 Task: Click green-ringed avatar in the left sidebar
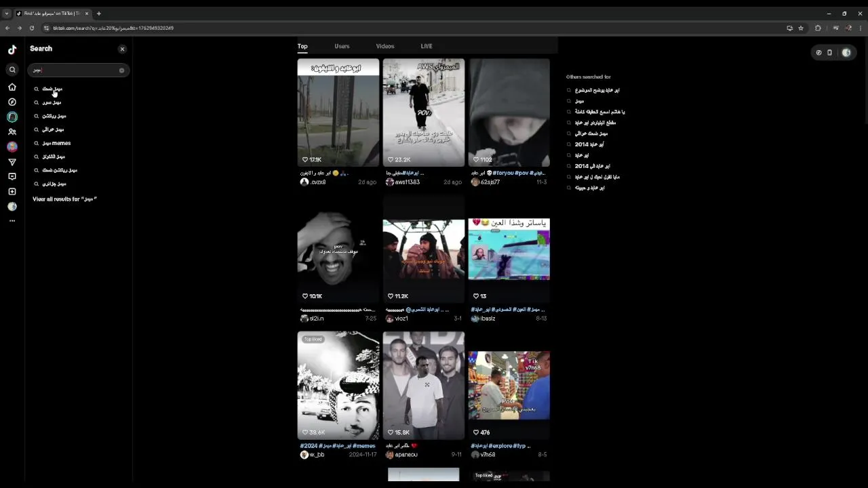(x=12, y=117)
